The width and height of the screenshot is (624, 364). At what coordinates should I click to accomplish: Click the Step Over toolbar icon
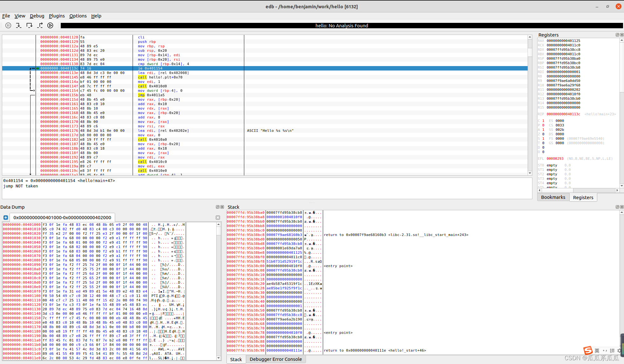click(x=29, y=25)
